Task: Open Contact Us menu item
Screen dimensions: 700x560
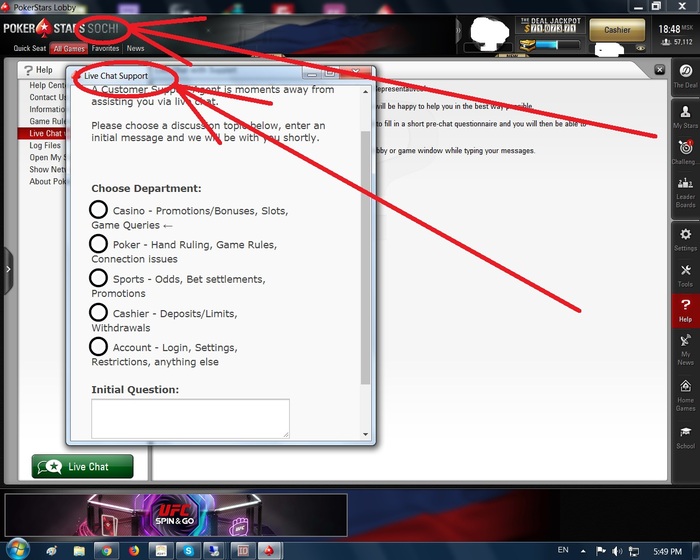Action: pyautogui.click(x=48, y=97)
